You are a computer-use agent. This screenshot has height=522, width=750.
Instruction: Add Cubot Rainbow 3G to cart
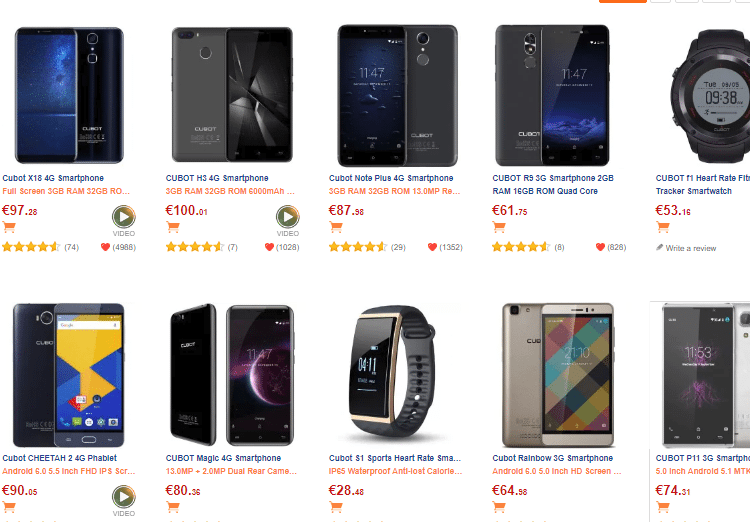click(499, 507)
